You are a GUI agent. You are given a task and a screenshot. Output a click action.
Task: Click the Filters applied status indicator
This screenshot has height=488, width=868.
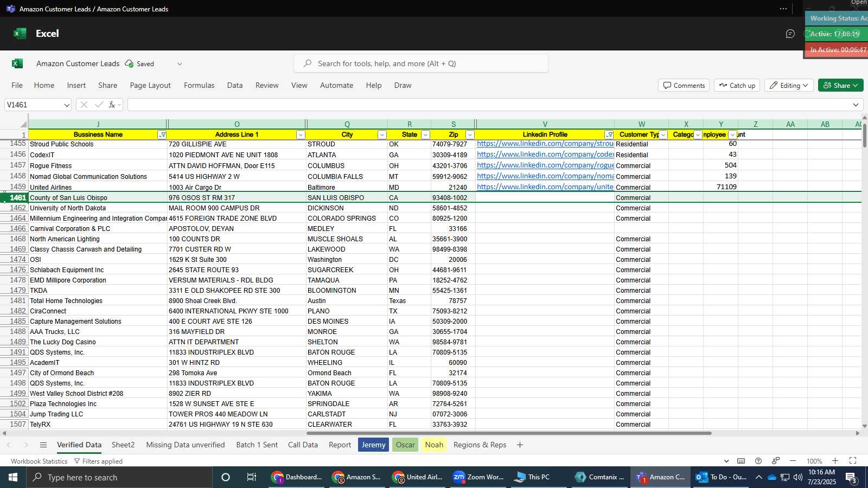tap(98, 461)
